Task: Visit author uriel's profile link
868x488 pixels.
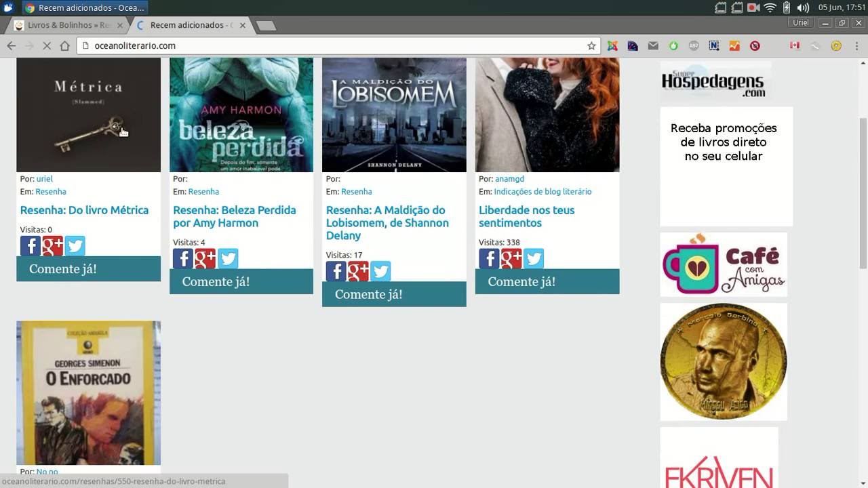Action: click(x=44, y=179)
